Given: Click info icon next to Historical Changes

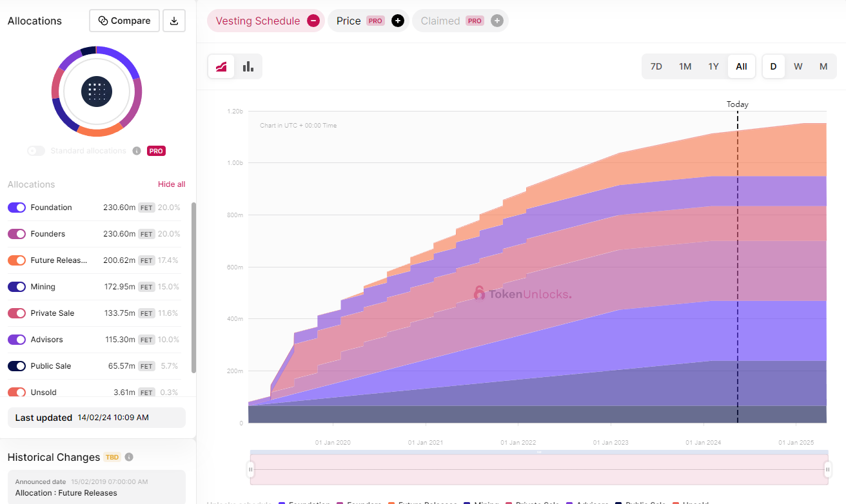Looking at the screenshot, I should tap(129, 457).
